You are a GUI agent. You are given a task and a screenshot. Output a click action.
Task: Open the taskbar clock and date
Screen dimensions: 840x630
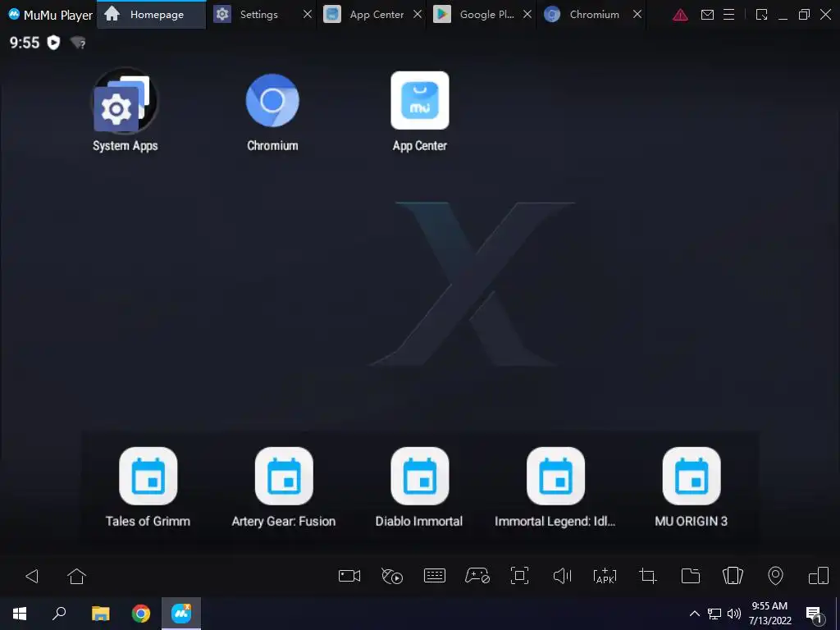[x=769, y=614]
